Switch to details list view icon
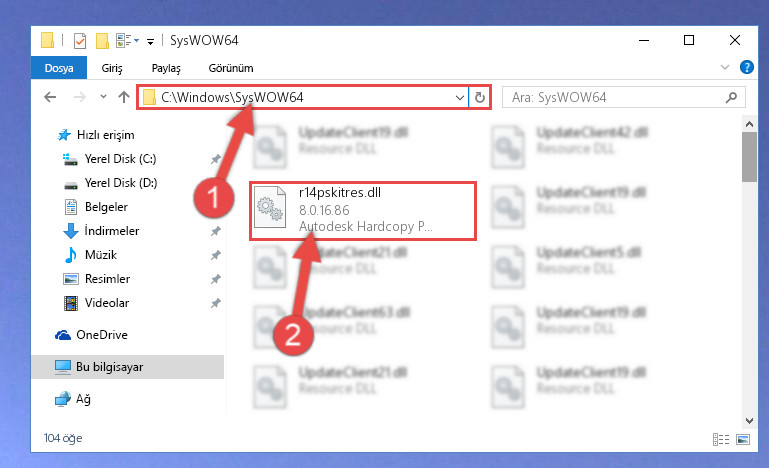This screenshot has height=468, width=769. (720, 439)
